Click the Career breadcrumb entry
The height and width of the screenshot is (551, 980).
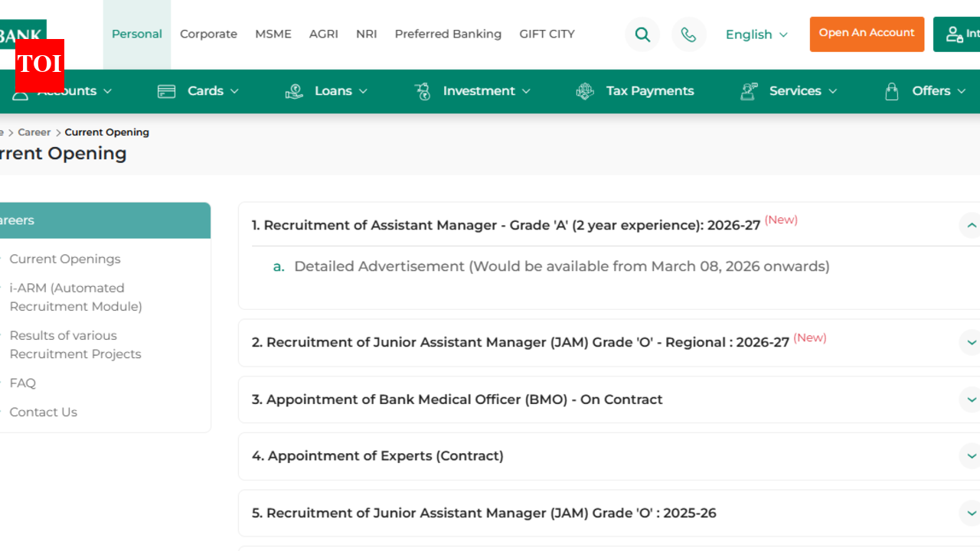tap(34, 132)
